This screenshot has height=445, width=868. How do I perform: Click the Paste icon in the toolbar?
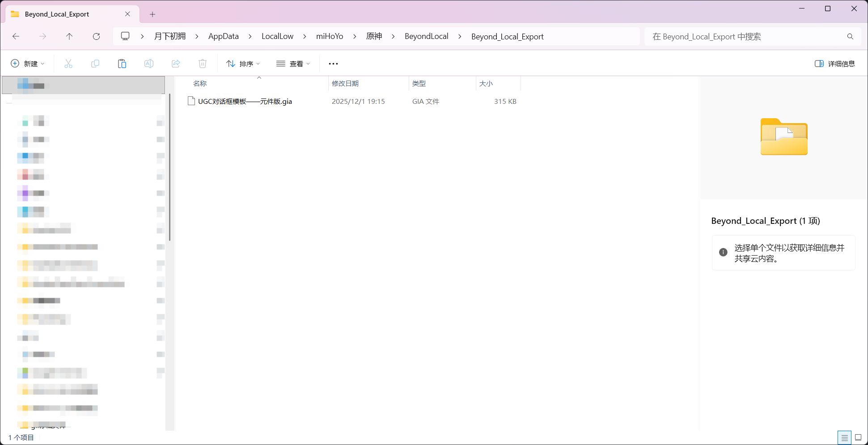122,64
